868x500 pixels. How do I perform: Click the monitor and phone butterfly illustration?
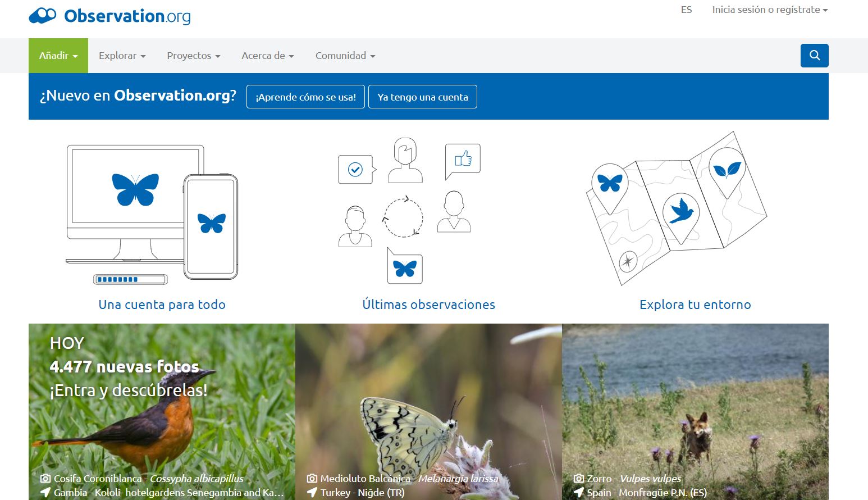152,212
